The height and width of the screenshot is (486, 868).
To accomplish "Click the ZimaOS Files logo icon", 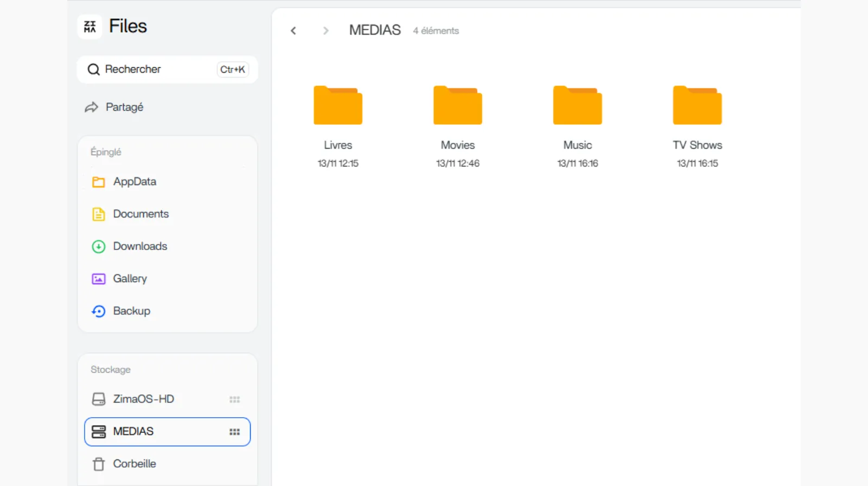I will [90, 27].
